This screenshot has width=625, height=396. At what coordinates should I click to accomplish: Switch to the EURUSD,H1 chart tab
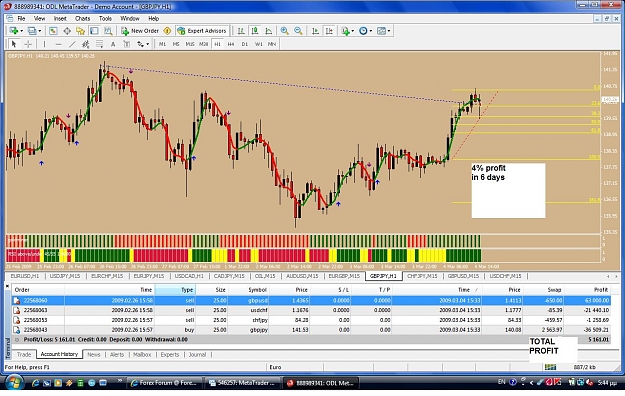[x=25, y=276]
